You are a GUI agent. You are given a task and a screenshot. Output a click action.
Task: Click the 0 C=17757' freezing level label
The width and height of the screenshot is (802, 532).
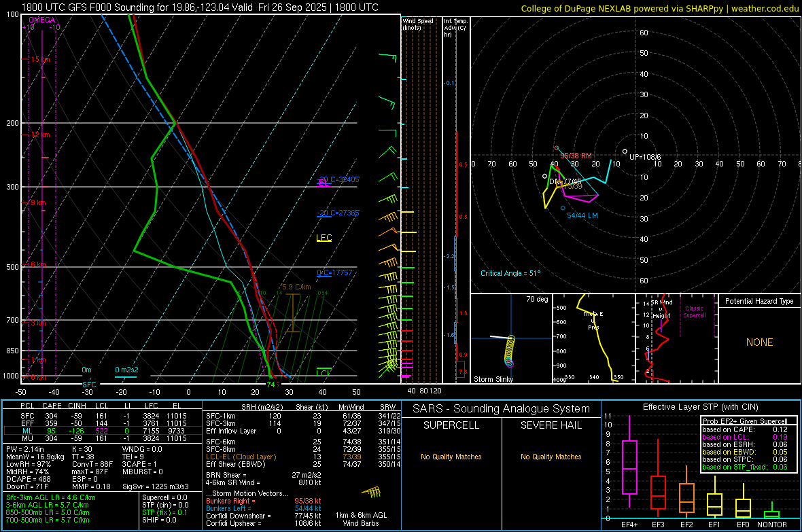(x=335, y=272)
